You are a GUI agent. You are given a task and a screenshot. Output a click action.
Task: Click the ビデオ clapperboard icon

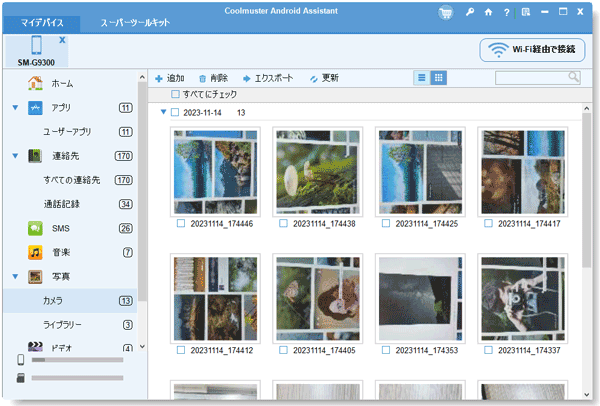(x=35, y=347)
